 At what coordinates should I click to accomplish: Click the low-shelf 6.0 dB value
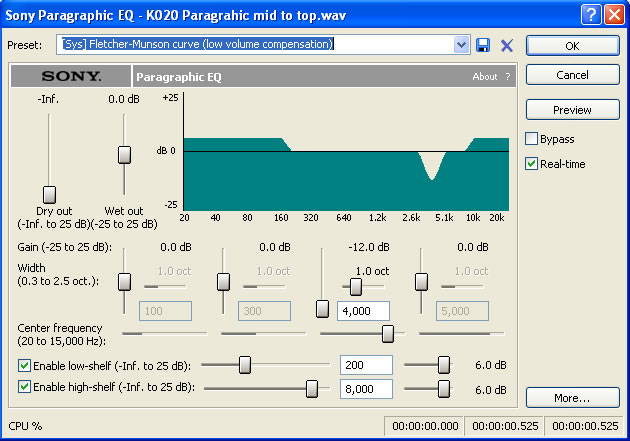pos(491,365)
